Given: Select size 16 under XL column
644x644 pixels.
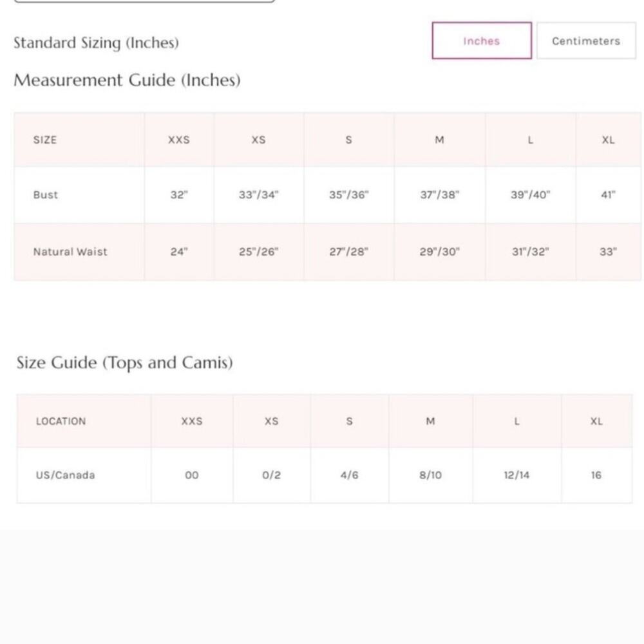Looking at the screenshot, I should tap(596, 475).
